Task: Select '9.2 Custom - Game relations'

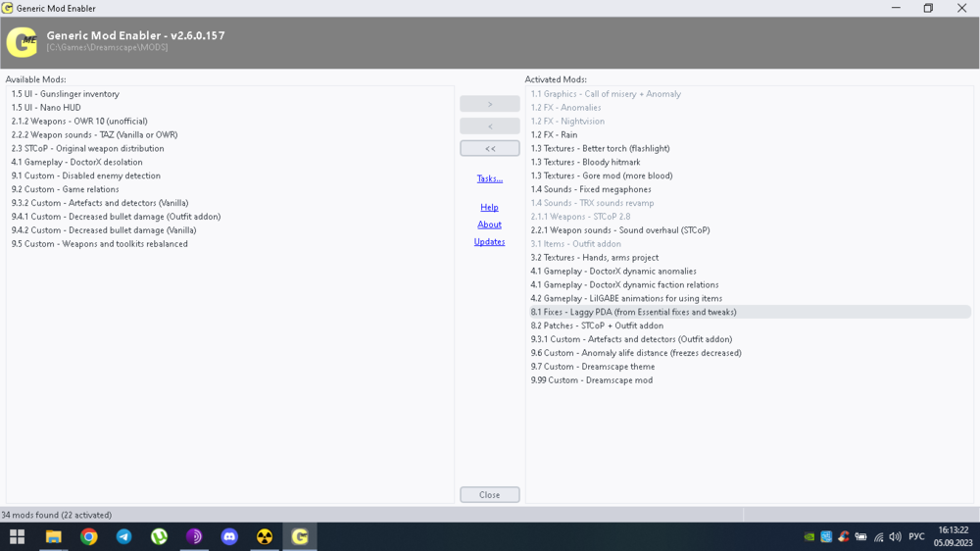Action: tap(65, 189)
